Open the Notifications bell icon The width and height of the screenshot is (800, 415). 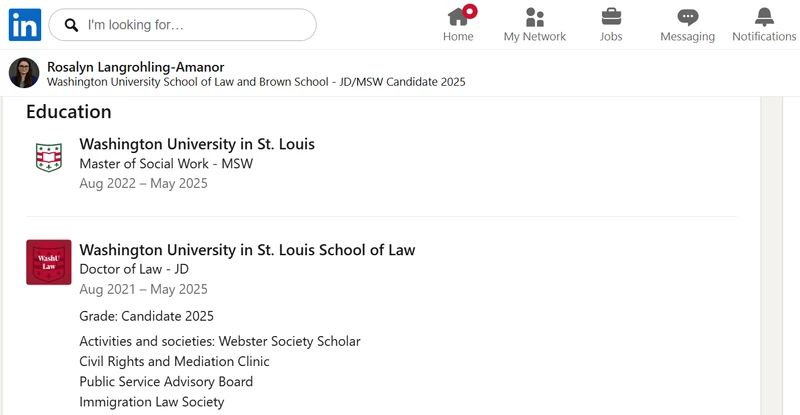click(x=764, y=17)
